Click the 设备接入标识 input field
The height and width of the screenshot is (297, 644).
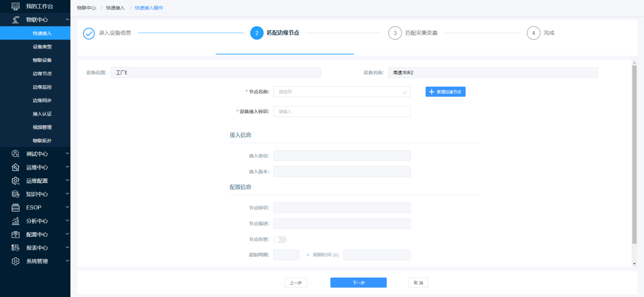(x=342, y=112)
